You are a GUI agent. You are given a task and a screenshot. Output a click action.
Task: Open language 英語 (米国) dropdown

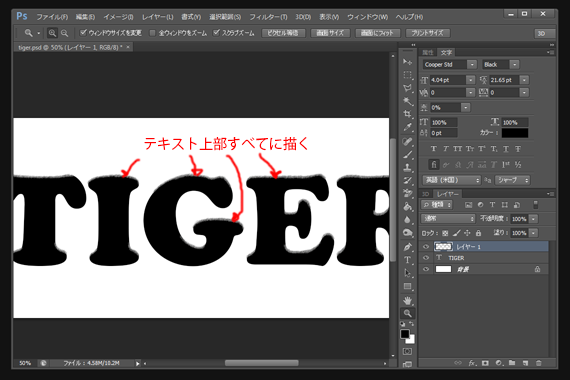[451, 180]
